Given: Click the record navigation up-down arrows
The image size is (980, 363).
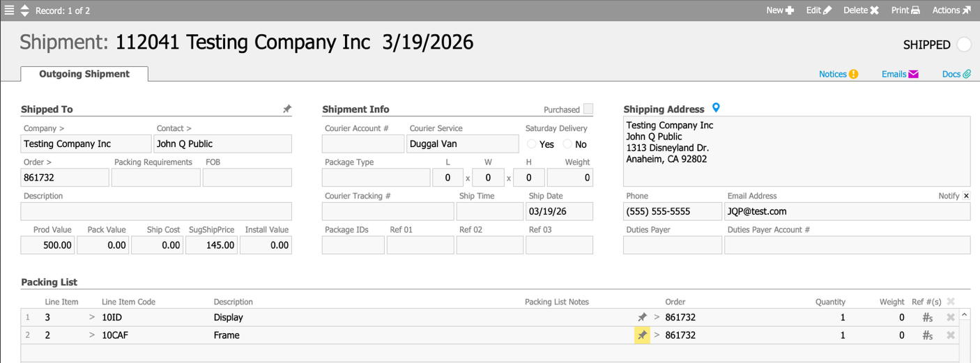Looking at the screenshot, I should [24, 10].
